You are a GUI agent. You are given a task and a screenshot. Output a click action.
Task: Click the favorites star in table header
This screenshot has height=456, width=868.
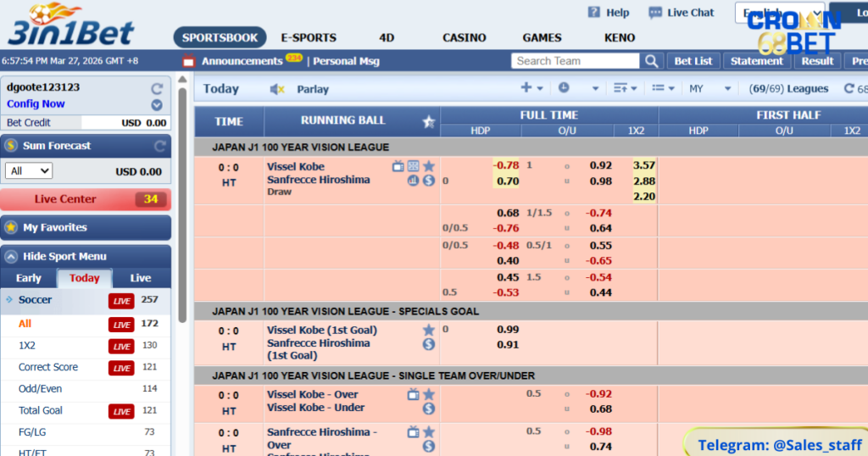[428, 122]
